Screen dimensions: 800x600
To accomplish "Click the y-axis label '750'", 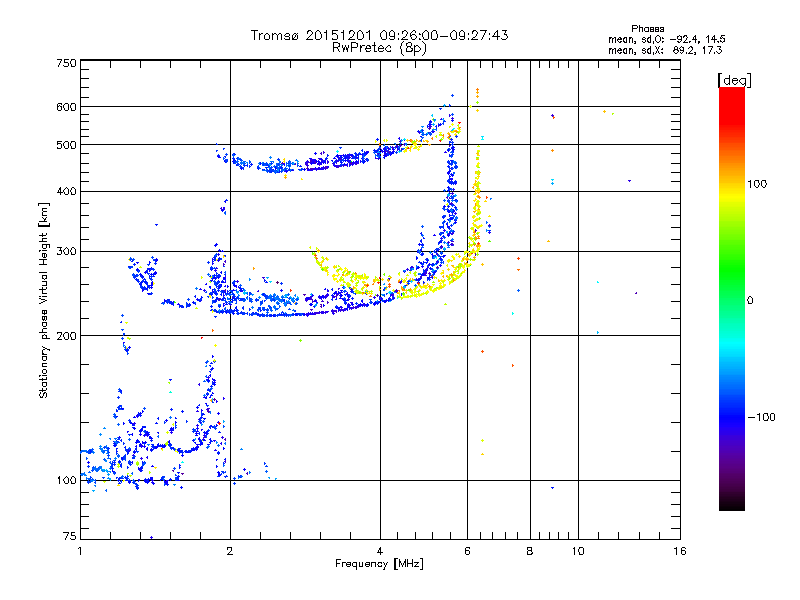I will (x=66, y=63).
